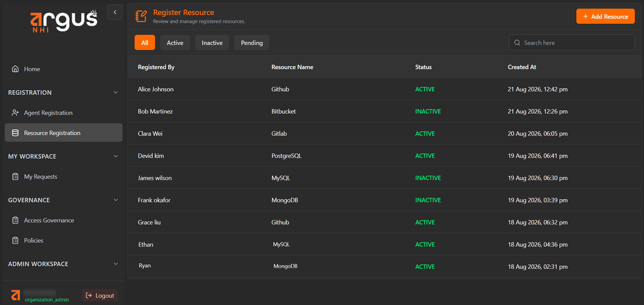Filter by the Inactive tab

coord(212,43)
